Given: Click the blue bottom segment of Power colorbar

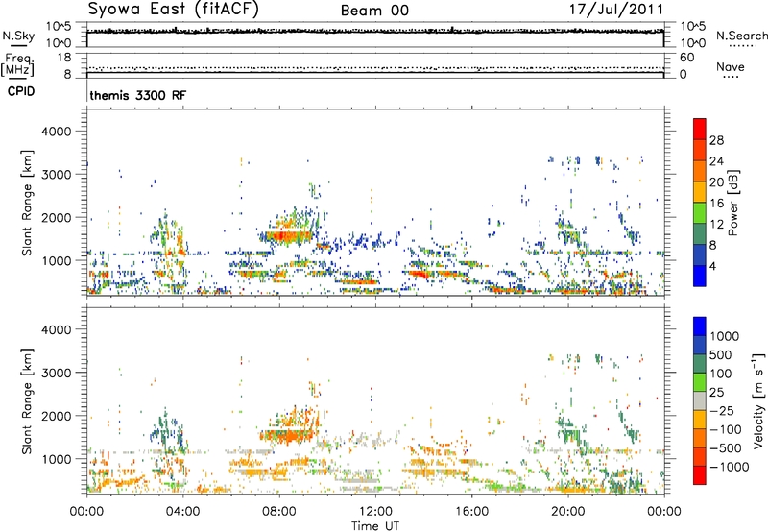Looking at the screenshot, I should tap(700, 276).
